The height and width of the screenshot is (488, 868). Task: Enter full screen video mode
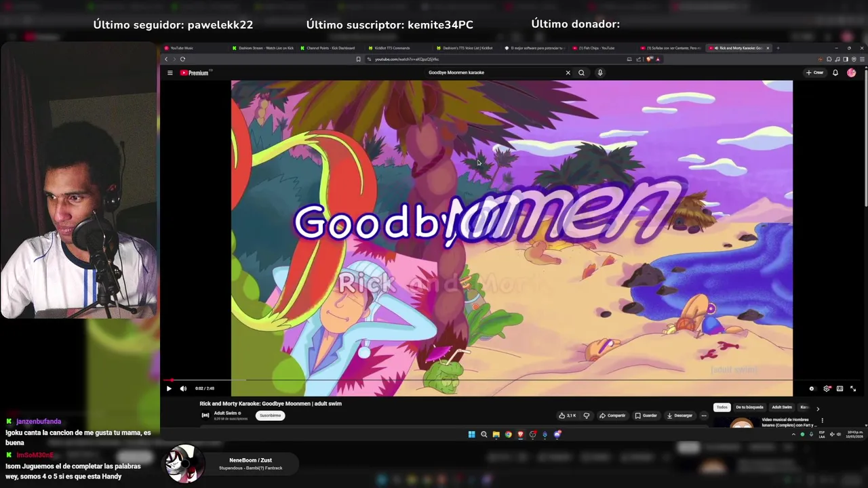(853, 388)
